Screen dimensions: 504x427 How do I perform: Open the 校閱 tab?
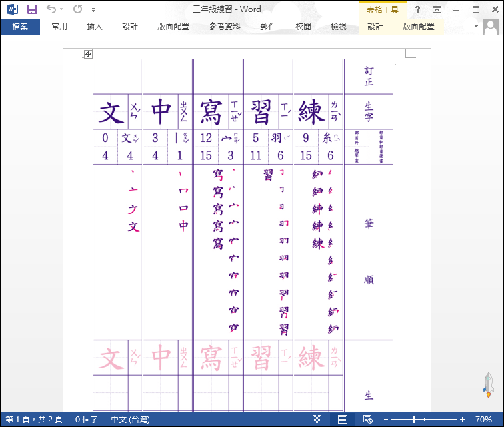[303, 27]
